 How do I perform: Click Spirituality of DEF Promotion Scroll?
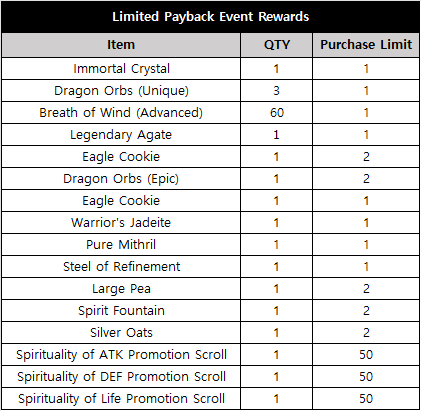[121, 377]
